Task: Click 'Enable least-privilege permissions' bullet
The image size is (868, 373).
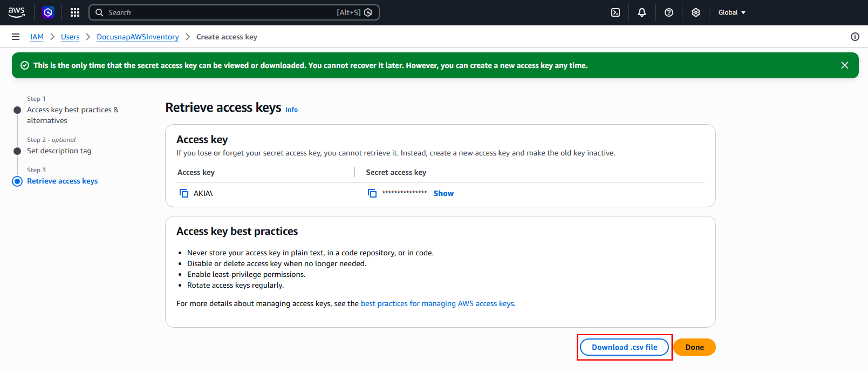Action: click(246, 274)
